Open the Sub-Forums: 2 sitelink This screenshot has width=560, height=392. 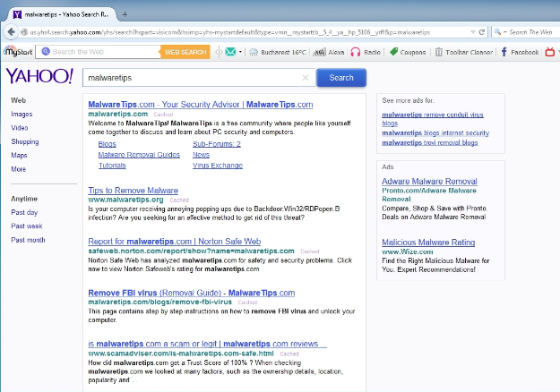click(217, 144)
